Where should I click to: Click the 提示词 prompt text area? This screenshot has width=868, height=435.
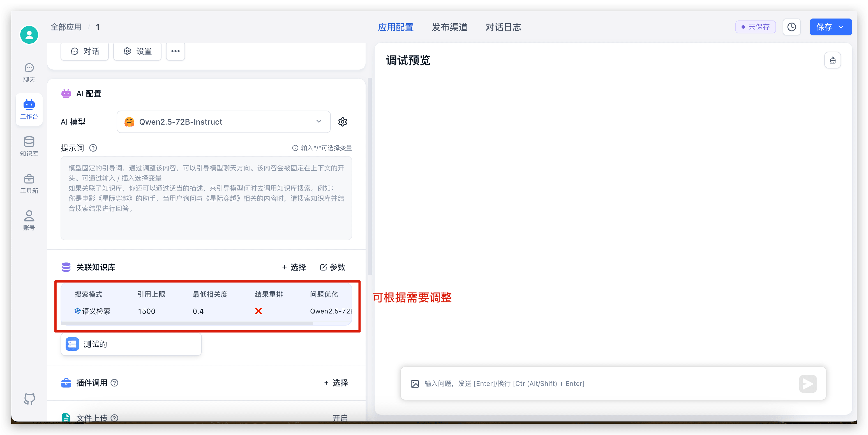[x=206, y=198]
